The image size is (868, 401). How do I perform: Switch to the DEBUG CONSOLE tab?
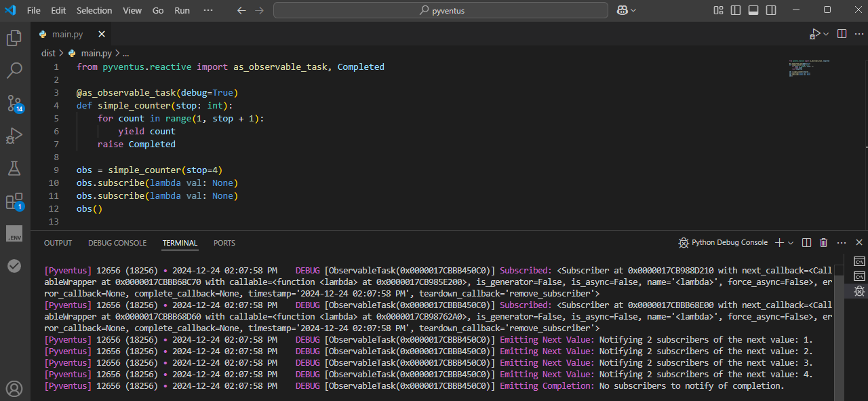[x=117, y=243]
